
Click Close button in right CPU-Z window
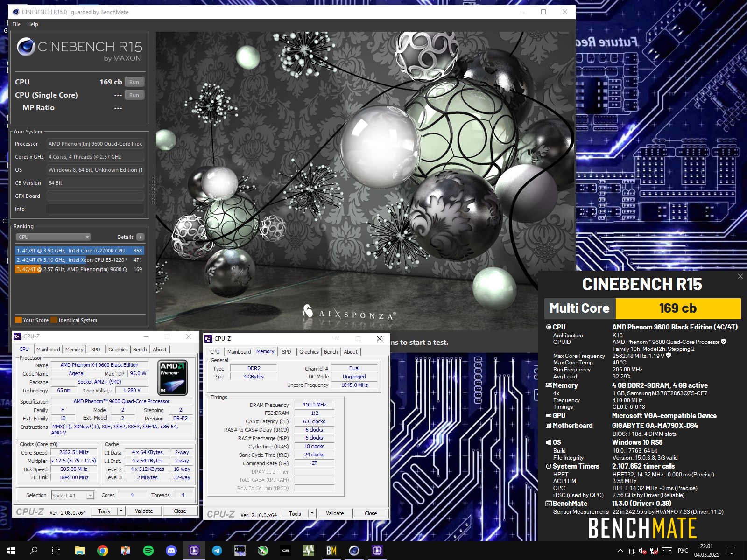(371, 513)
